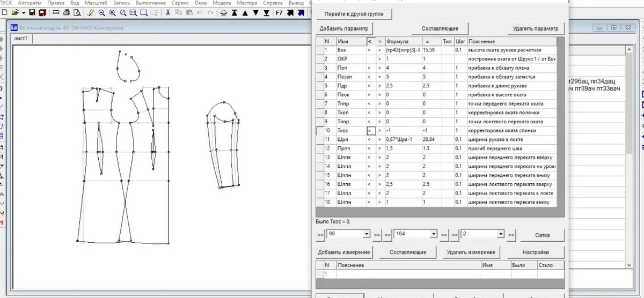The height and width of the screenshot is (298, 644).
Task: Click the black floppy Save icon
Action: tap(32, 12)
